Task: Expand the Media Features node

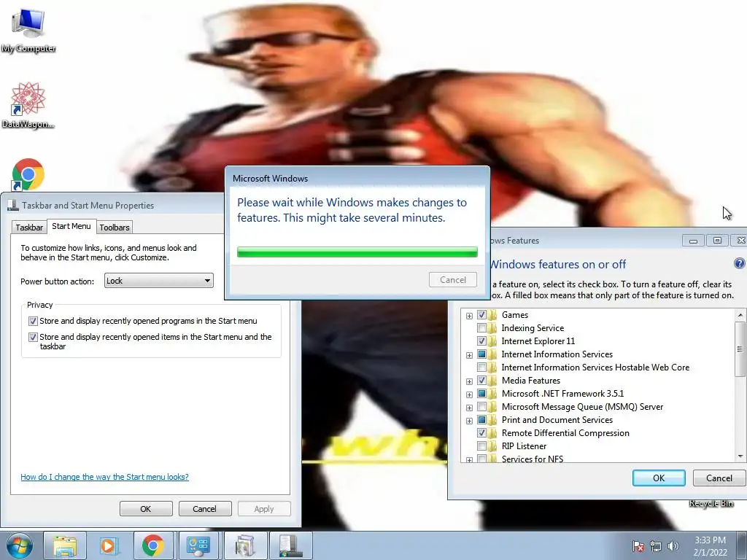Action: point(469,381)
